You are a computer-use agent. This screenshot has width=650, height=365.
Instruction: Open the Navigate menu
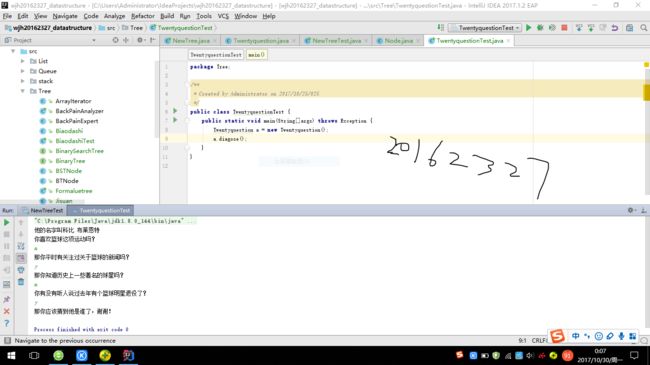click(x=65, y=16)
